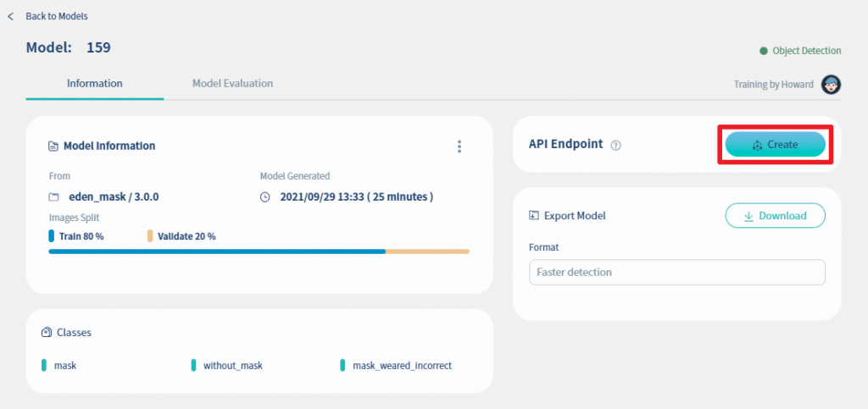Open the Model Information three-dot menu
868x409 pixels.
(459, 146)
